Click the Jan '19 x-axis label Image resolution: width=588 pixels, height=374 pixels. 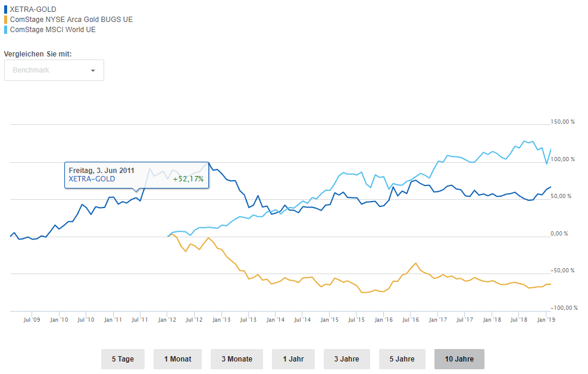pos(546,320)
